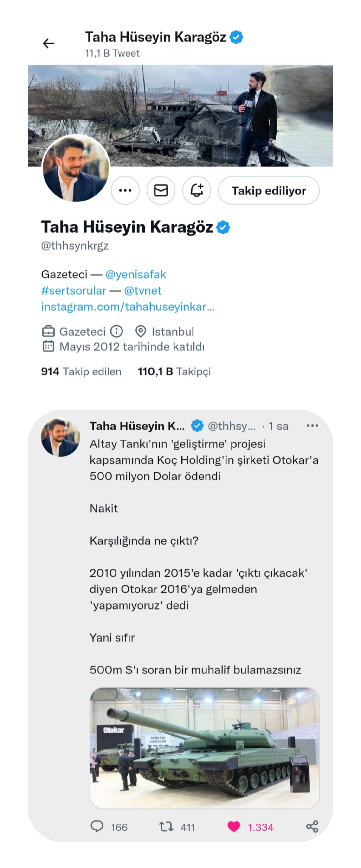Send a direct message via envelope icon
Image resolution: width=361 pixels, height=868 pixels.
[x=161, y=190]
